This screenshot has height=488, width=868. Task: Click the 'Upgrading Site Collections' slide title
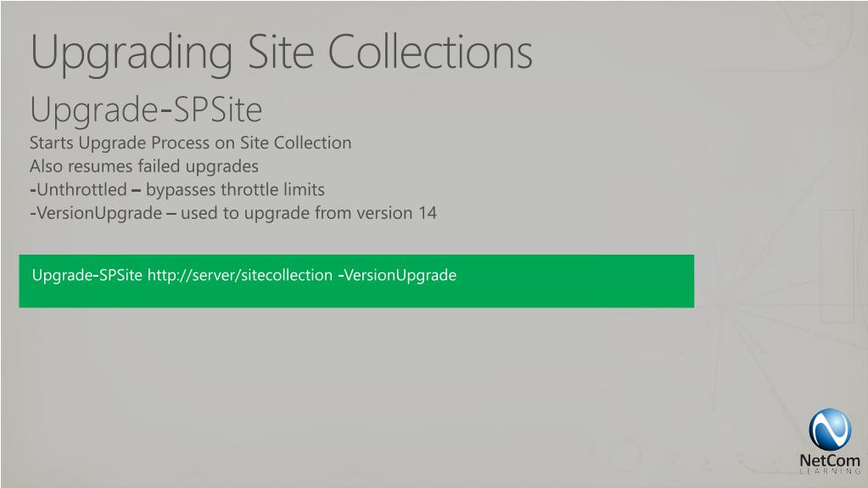281,53
